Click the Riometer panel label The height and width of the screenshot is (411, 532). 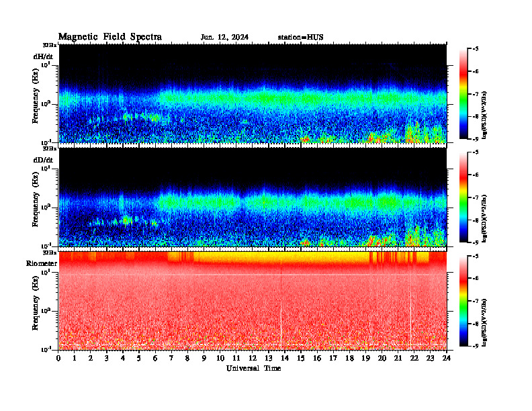pyautogui.click(x=42, y=263)
